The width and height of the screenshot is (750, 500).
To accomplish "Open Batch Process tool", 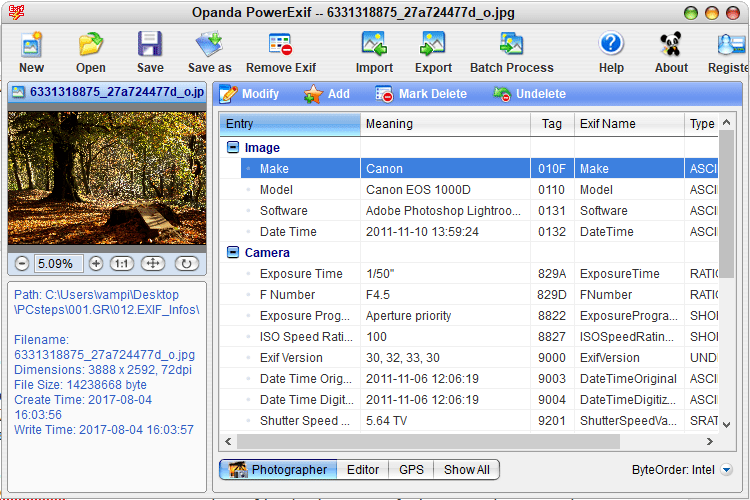I will pos(511,44).
